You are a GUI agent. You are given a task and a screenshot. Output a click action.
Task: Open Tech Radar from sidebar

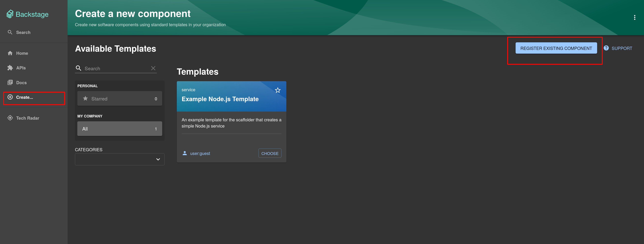coord(28,118)
